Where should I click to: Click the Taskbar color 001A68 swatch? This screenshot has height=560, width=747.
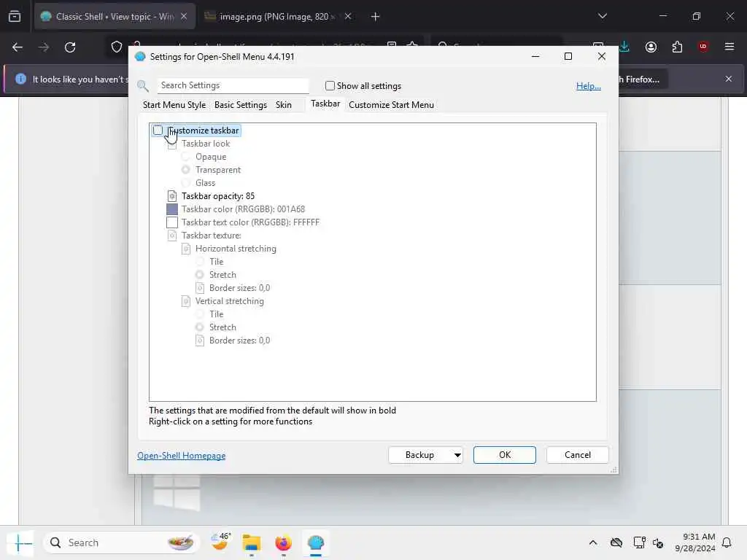coord(172,209)
